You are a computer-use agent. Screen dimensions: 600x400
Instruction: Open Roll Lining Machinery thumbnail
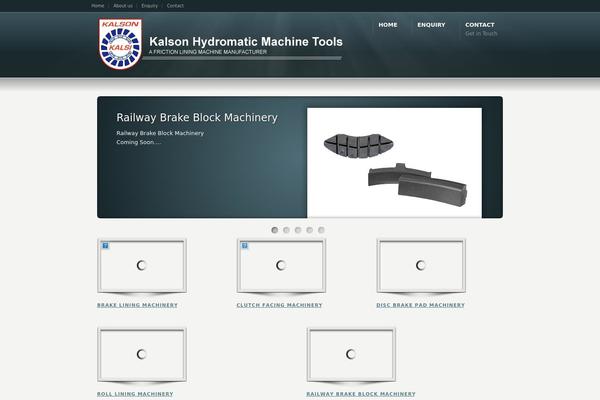click(x=142, y=354)
